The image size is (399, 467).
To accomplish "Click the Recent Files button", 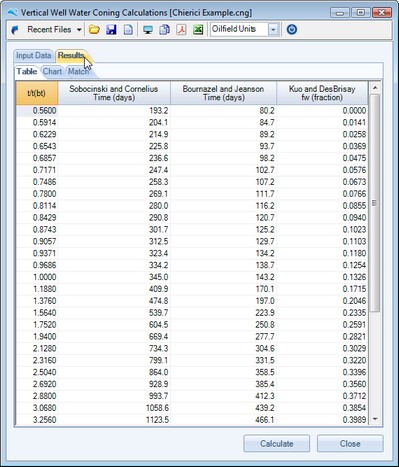I will [x=49, y=30].
